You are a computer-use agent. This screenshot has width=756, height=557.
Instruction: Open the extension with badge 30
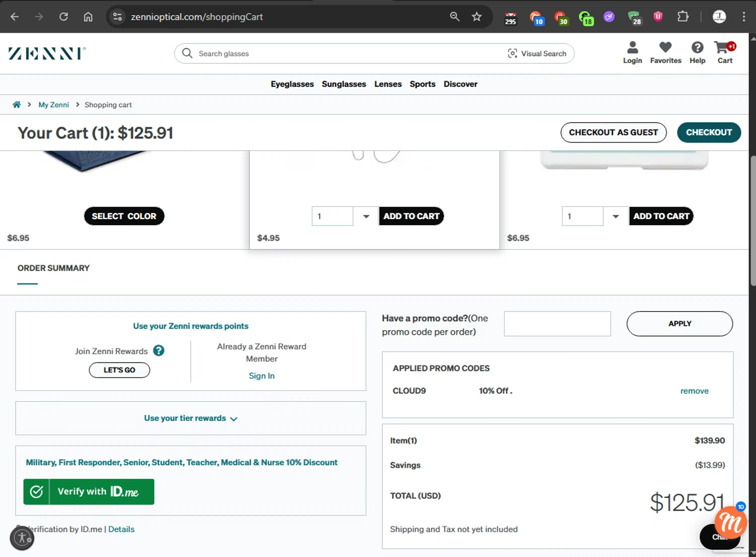pyautogui.click(x=561, y=18)
